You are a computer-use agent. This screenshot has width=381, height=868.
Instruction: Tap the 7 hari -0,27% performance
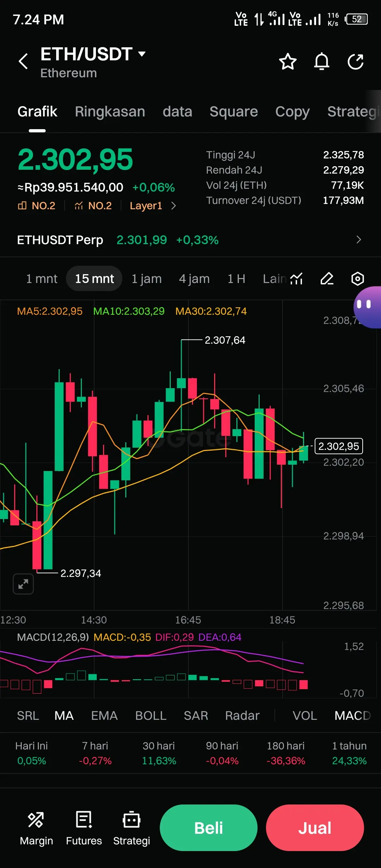[95, 753]
